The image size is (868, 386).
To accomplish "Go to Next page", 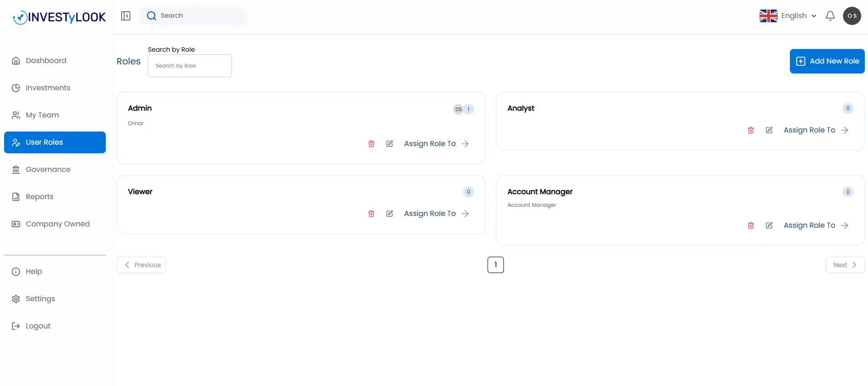I will point(845,265).
